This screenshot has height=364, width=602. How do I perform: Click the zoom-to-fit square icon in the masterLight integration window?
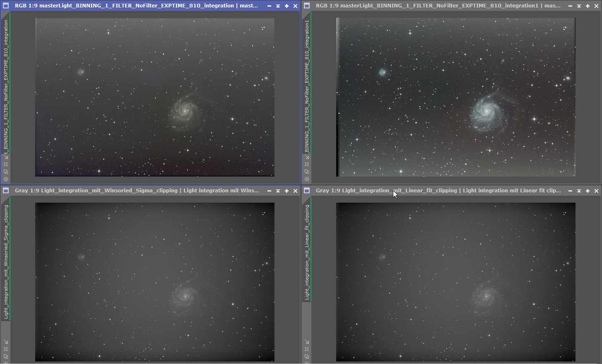[6, 164]
